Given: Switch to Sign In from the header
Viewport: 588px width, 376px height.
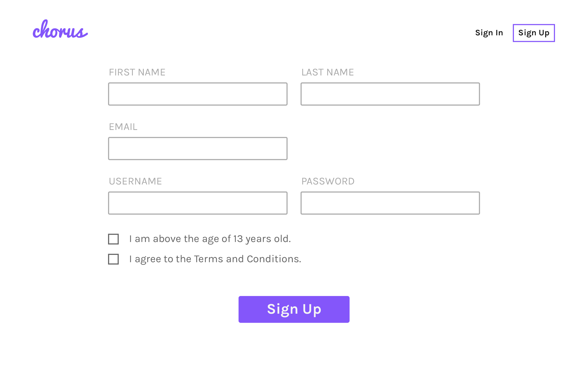Looking at the screenshot, I should point(489,33).
